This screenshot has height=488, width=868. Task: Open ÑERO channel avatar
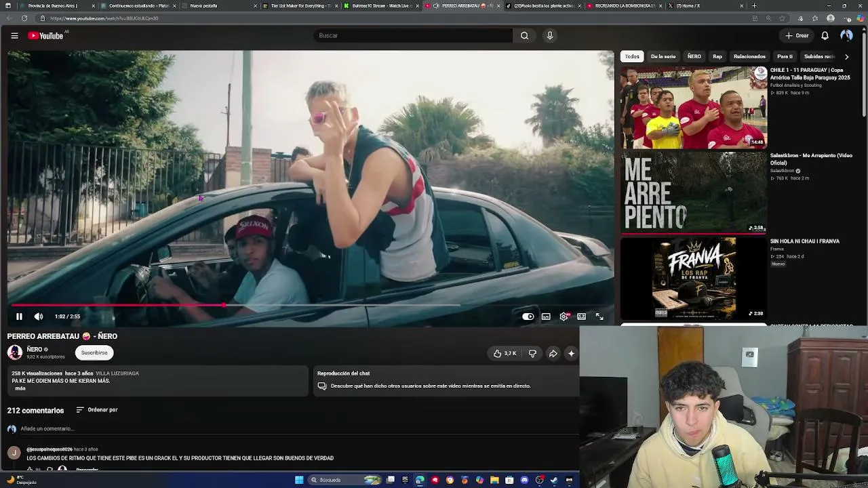pos(15,352)
